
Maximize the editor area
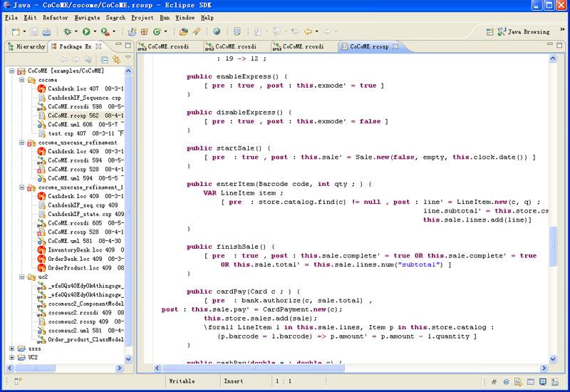click(x=559, y=46)
